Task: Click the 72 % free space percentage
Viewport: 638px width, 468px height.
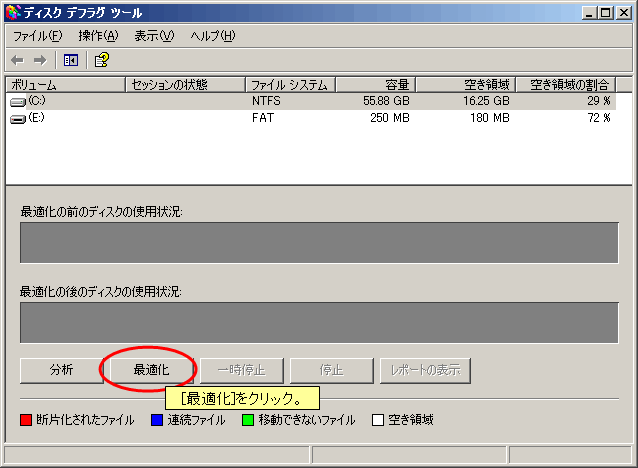Action: 599,118
